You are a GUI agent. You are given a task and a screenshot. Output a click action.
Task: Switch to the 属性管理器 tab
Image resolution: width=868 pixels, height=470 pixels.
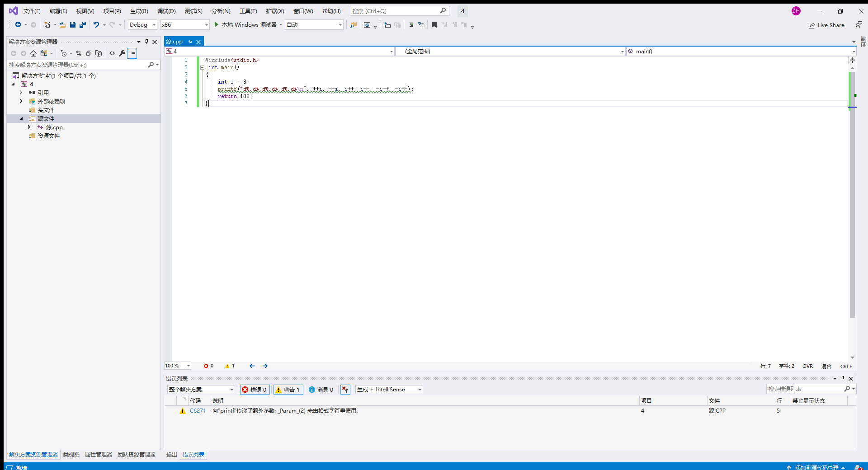99,455
